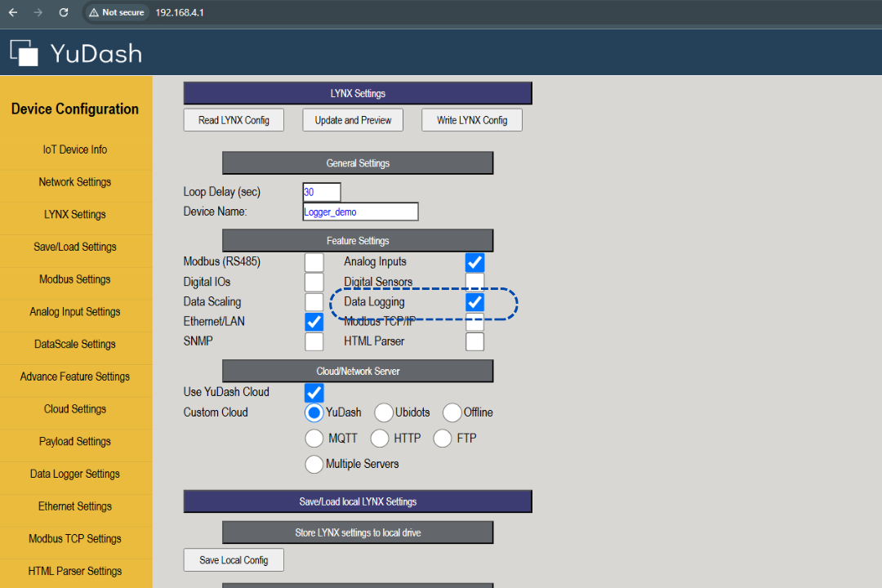Click the YuDash logo icon
Image resolution: width=882 pixels, height=588 pixels.
click(24, 53)
